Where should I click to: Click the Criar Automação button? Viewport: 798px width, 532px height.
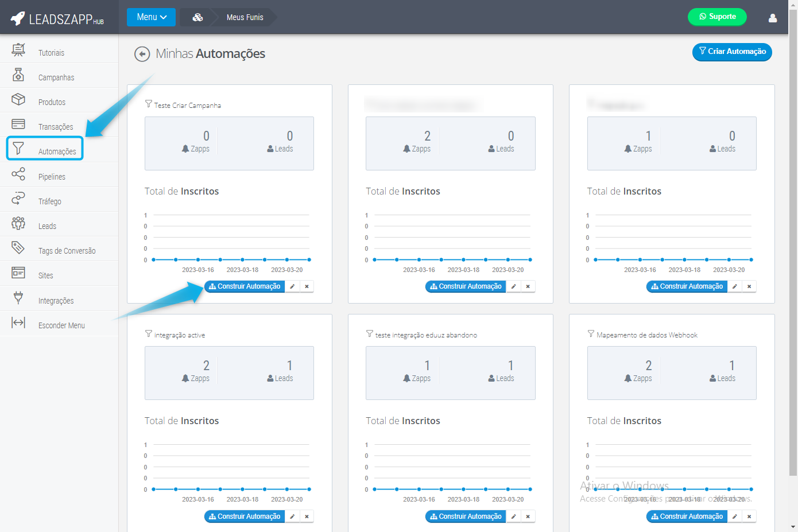(731, 52)
